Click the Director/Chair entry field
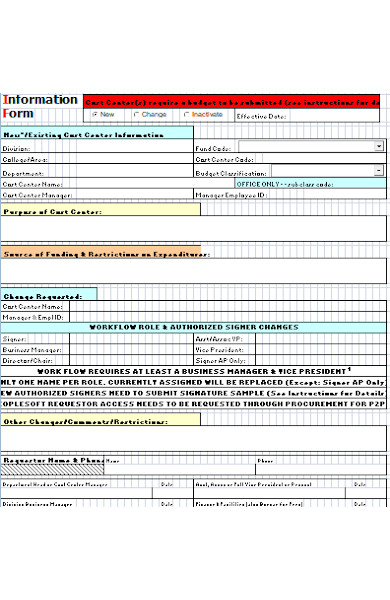This screenshot has width=390, height=600. click(131, 360)
